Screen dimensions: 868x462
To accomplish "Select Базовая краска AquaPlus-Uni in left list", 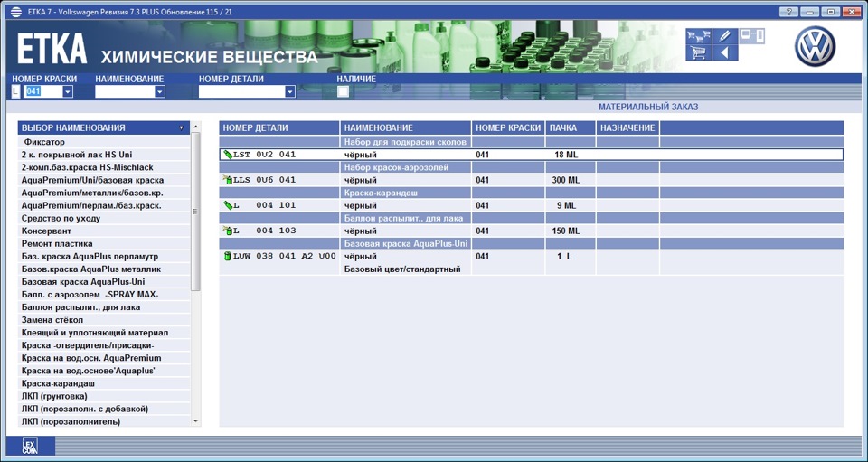I will click(104, 282).
